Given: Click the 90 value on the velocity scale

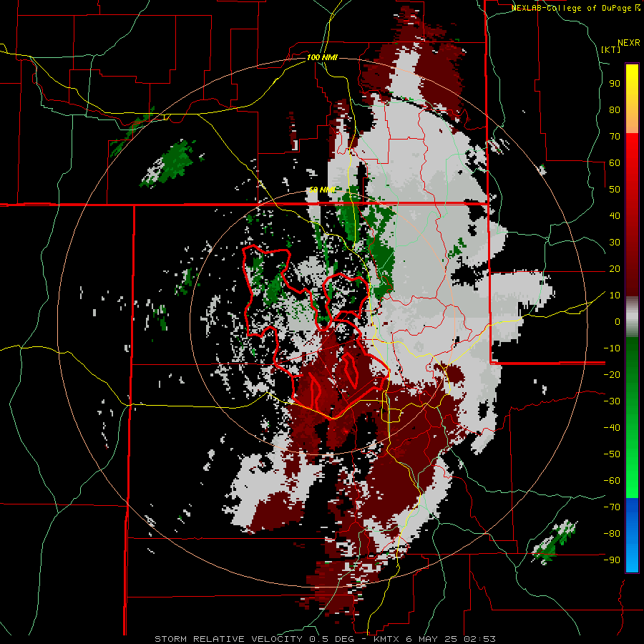Looking at the screenshot, I should [615, 84].
